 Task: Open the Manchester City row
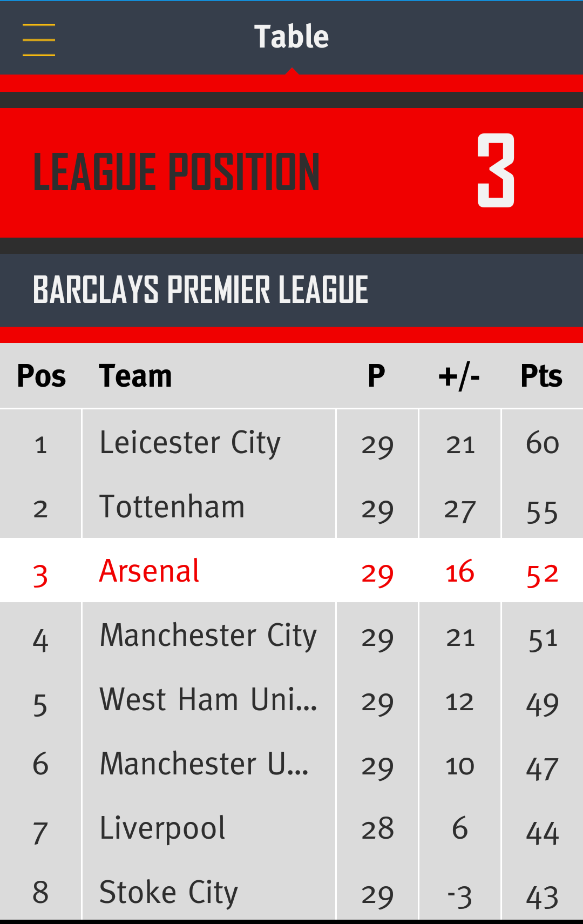click(291, 635)
